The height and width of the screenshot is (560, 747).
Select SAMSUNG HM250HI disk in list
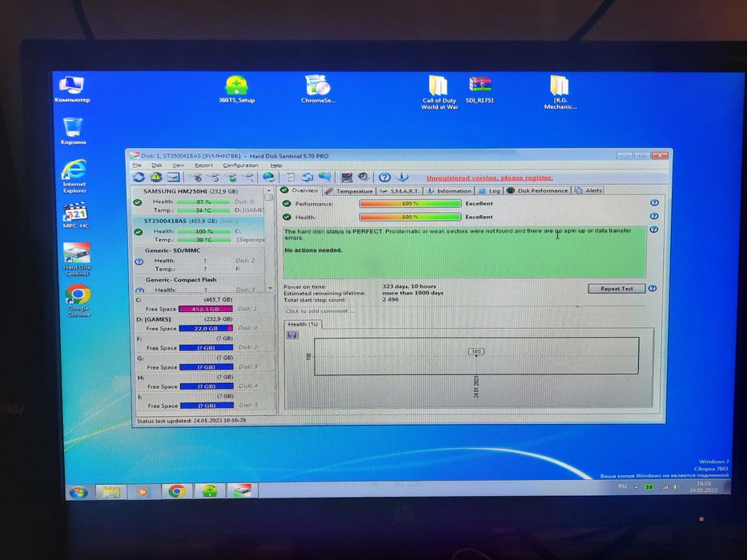[x=199, y=201]
